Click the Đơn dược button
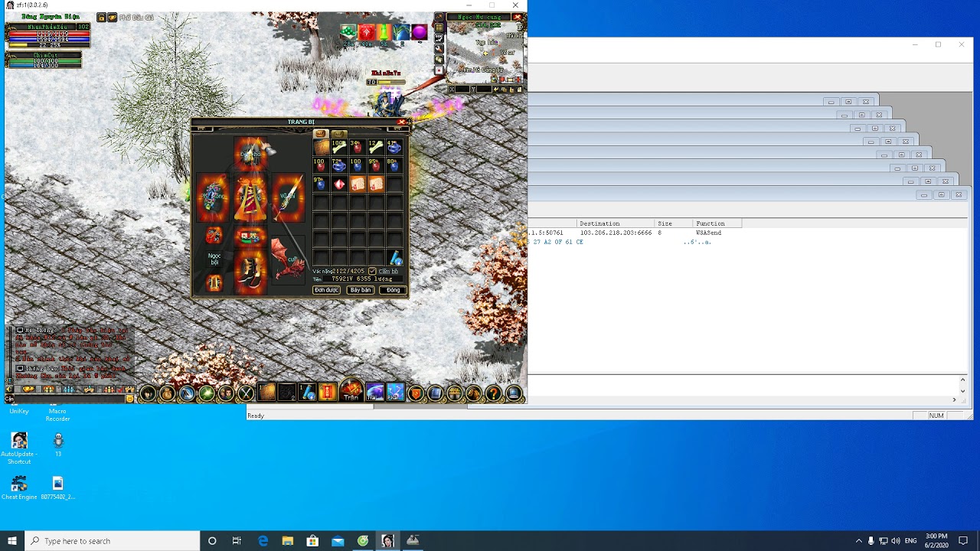 tap(326, 290)
